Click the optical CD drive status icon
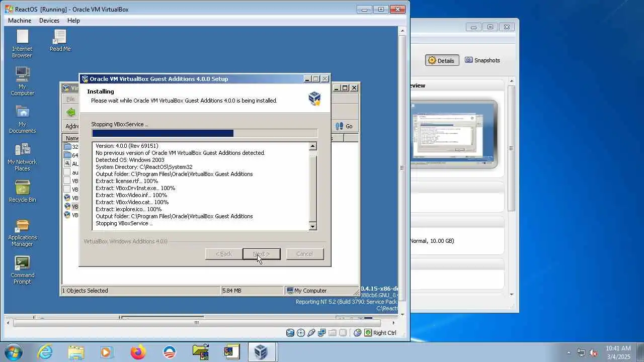Screen dimensions: 644x362 [x=301, y=333]
